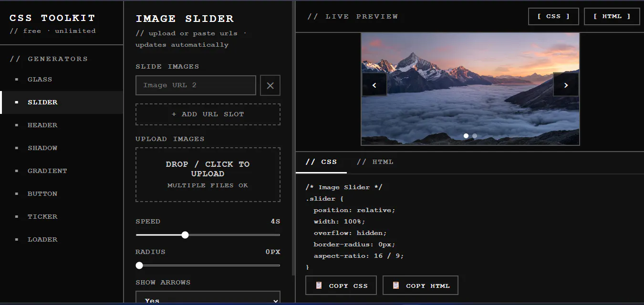Select the second slide dot indicator
Viewport: 644px width, 305px height.
tap(475, 136)
